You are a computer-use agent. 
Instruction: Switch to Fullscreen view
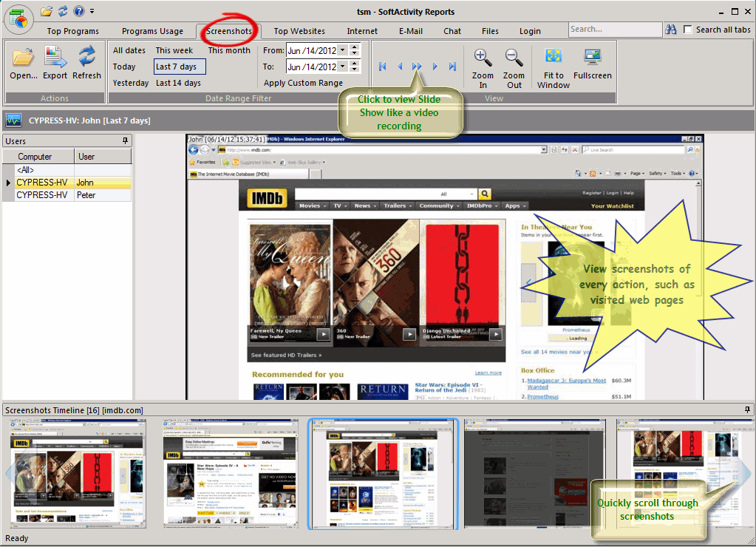point(593,63)
